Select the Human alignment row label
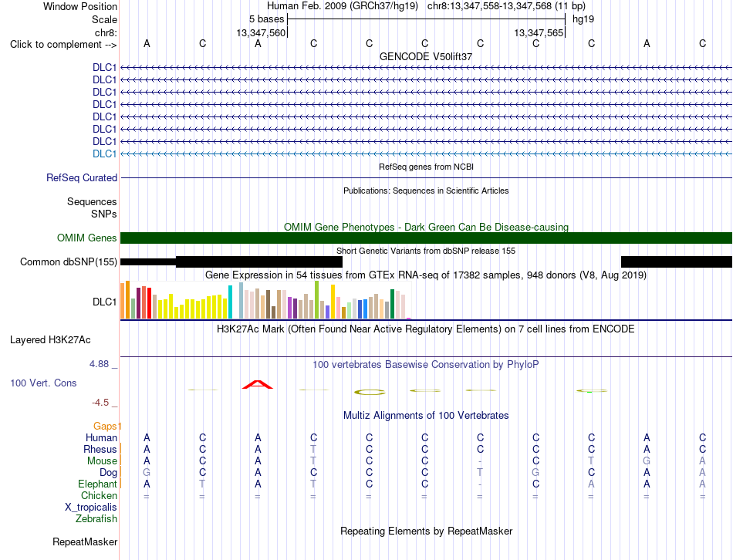This screenshot has height=560, width=733. (x=101, y=437)
